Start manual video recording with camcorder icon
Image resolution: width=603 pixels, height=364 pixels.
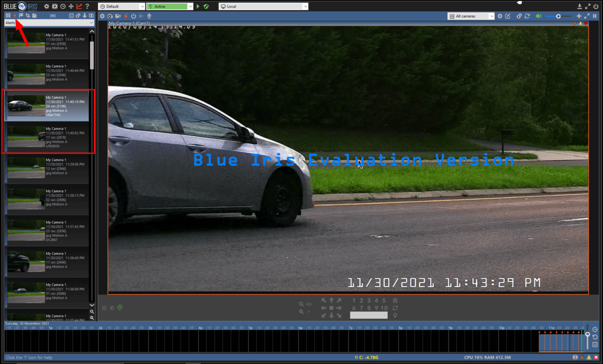click(x=118, y=16)
